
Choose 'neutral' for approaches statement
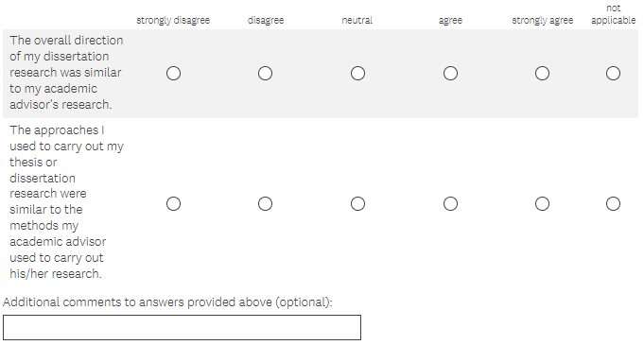pos(357,204)
